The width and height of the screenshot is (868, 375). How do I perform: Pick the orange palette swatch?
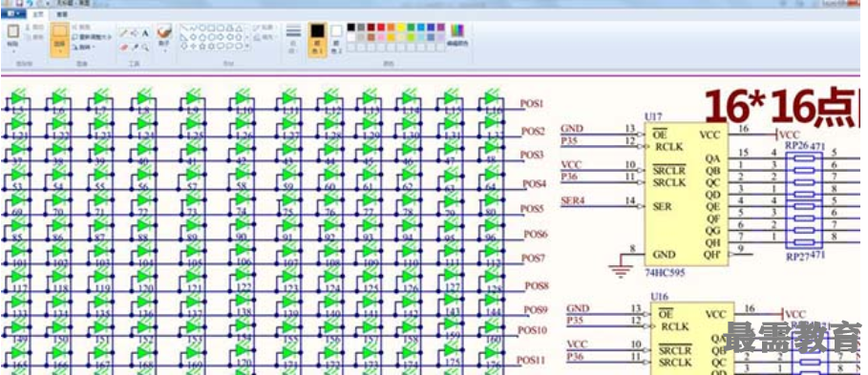[391, 27]
